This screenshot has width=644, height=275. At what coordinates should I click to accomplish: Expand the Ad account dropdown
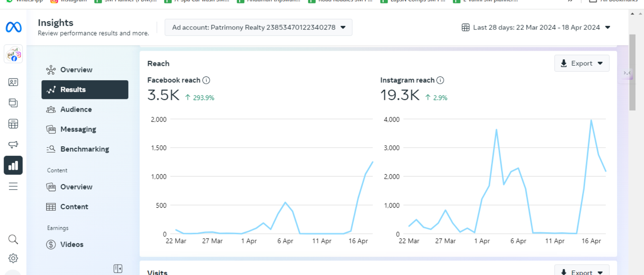point(258,27)
